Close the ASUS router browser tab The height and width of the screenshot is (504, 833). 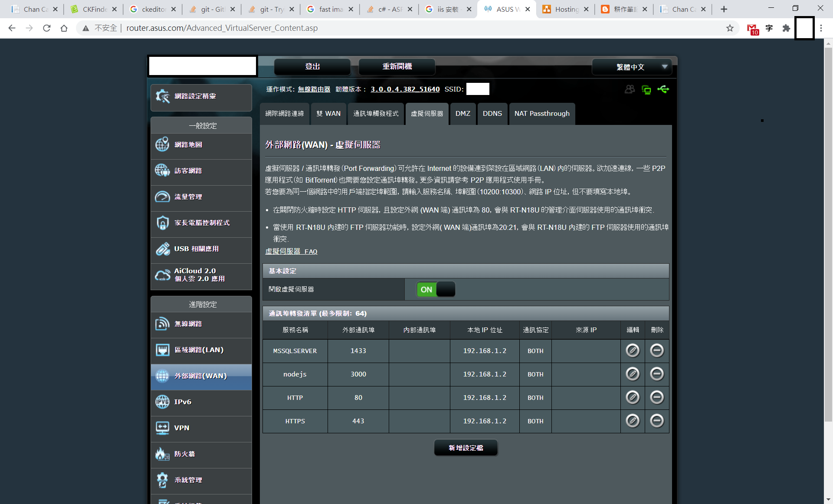(528, 9)
